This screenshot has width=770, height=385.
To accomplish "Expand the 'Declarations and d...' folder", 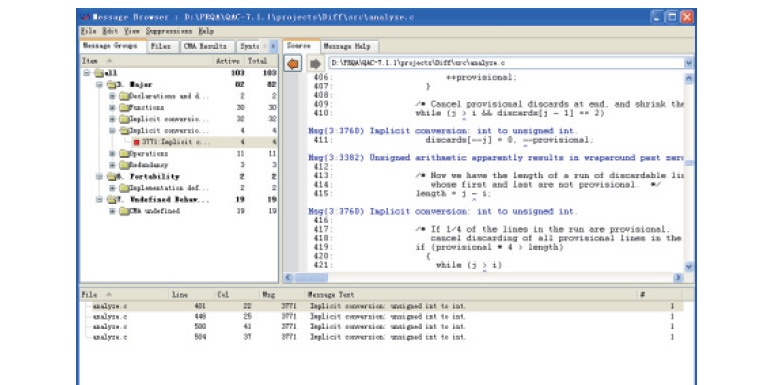I will pos(112,96).
